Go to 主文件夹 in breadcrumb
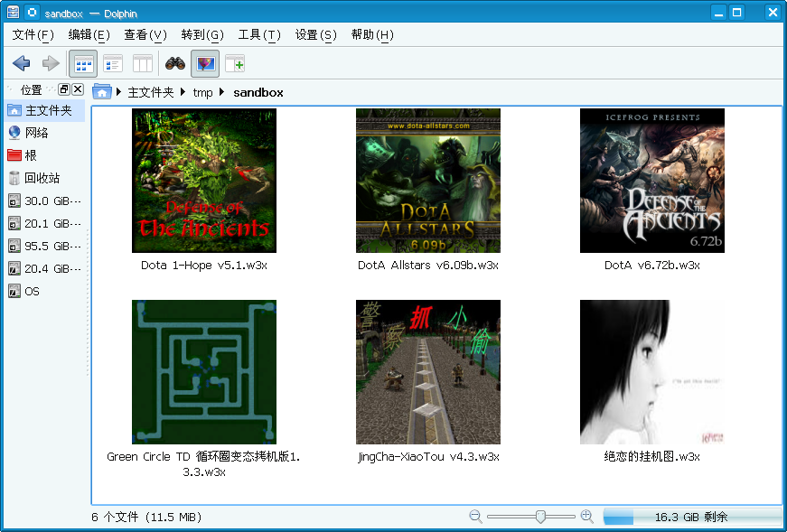 click(x=151, y=92)
